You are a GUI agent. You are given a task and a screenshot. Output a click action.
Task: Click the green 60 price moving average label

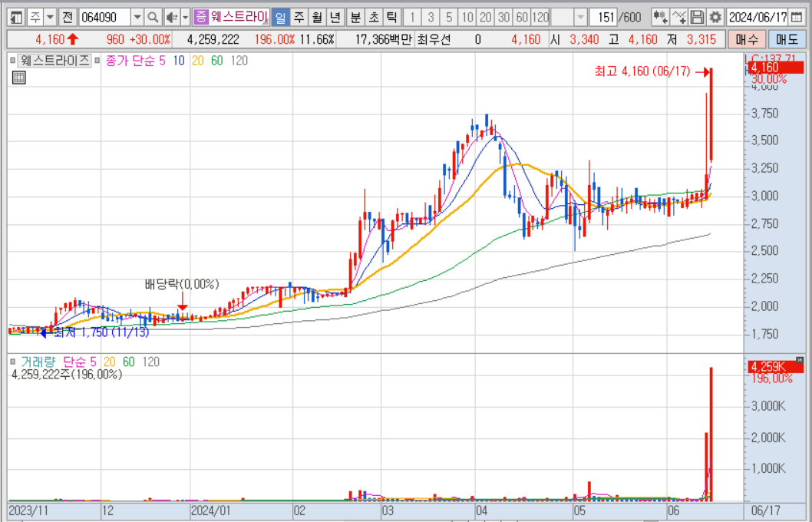pyautogui.click(x=216, y=61)
